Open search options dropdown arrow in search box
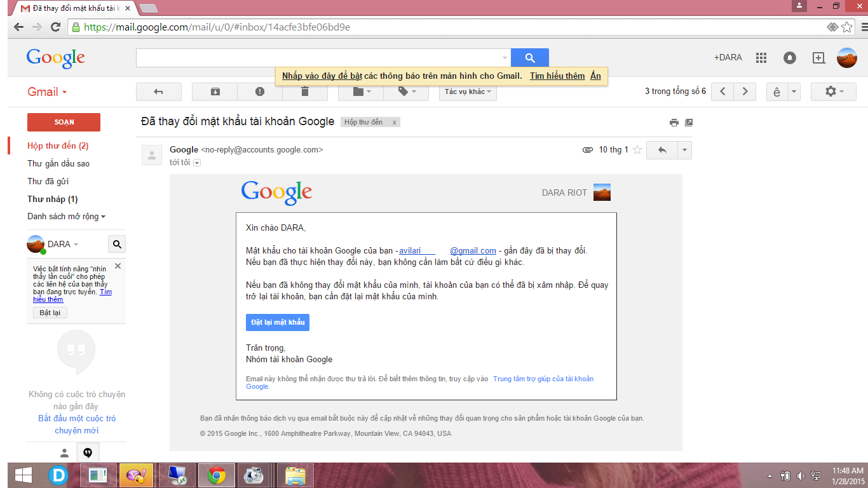 pos(505,58)
